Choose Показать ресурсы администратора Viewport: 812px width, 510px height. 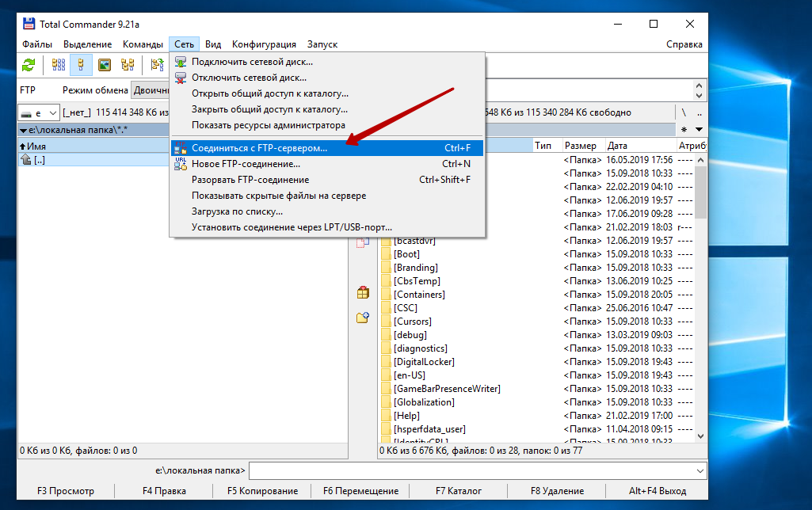click(327, 125)
